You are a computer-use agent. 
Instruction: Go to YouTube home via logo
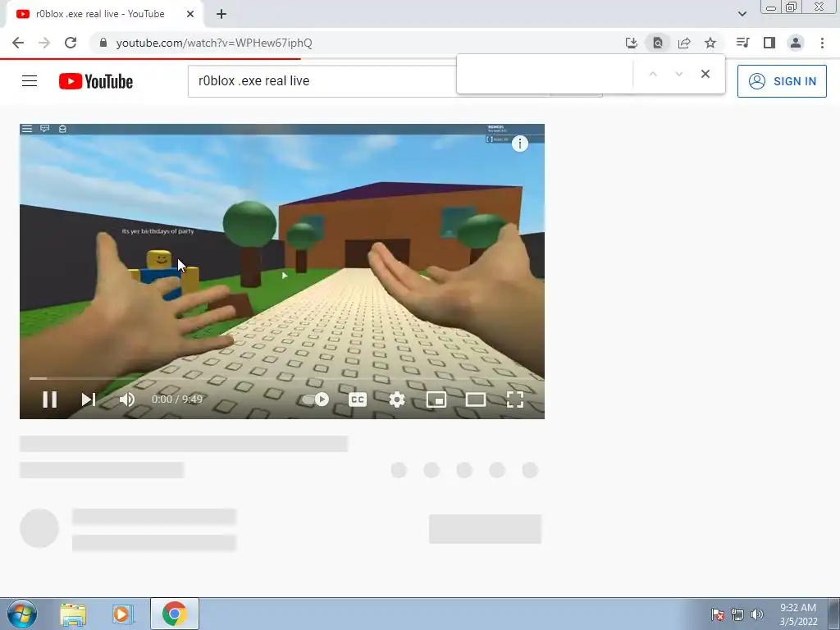point(96,81)
